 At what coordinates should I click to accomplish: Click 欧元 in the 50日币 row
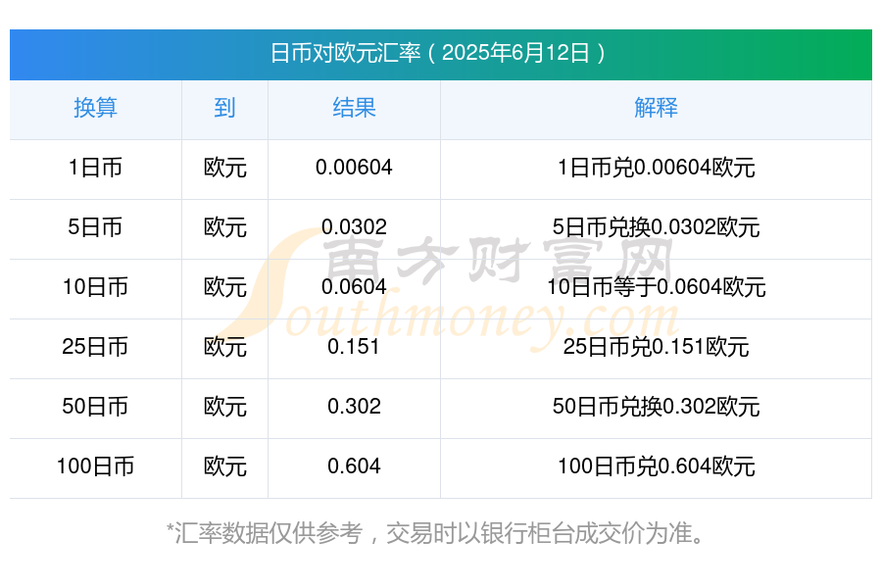tap(225, 407)
